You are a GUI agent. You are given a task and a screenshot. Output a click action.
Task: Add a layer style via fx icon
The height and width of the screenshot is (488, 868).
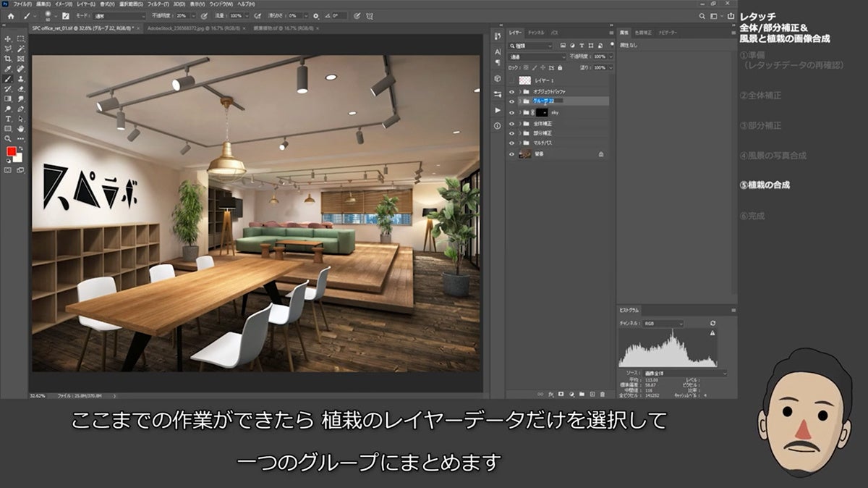click(x=550, y=394)
